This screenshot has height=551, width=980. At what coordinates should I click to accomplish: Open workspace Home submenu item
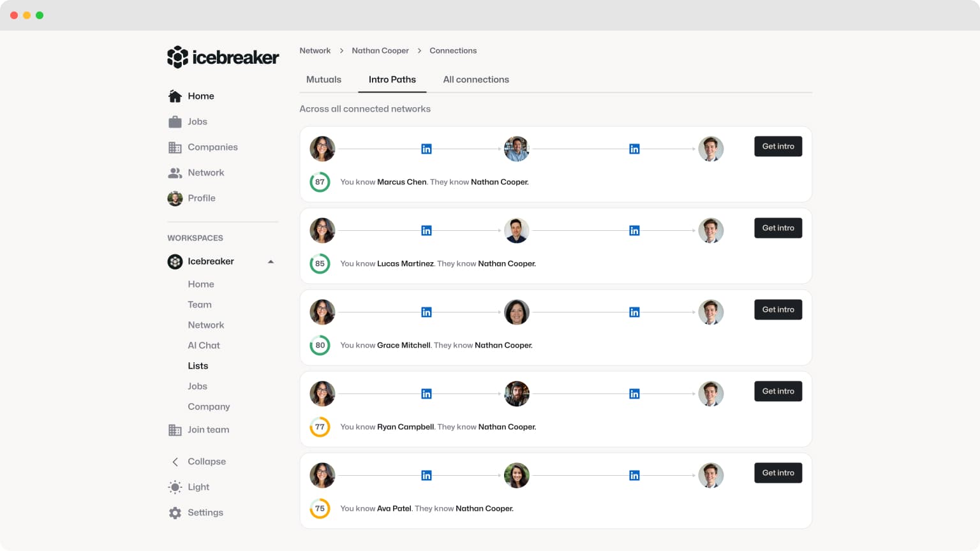tap(201, 284)
